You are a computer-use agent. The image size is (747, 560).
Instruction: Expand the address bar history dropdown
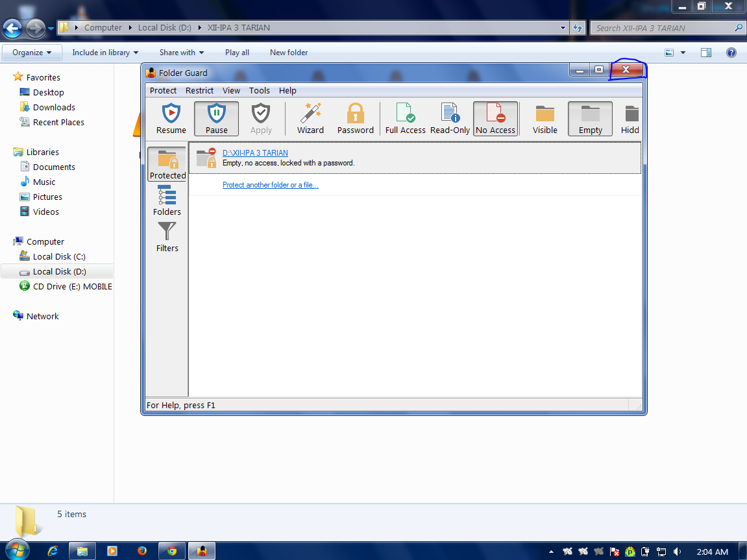pos(563,28)
